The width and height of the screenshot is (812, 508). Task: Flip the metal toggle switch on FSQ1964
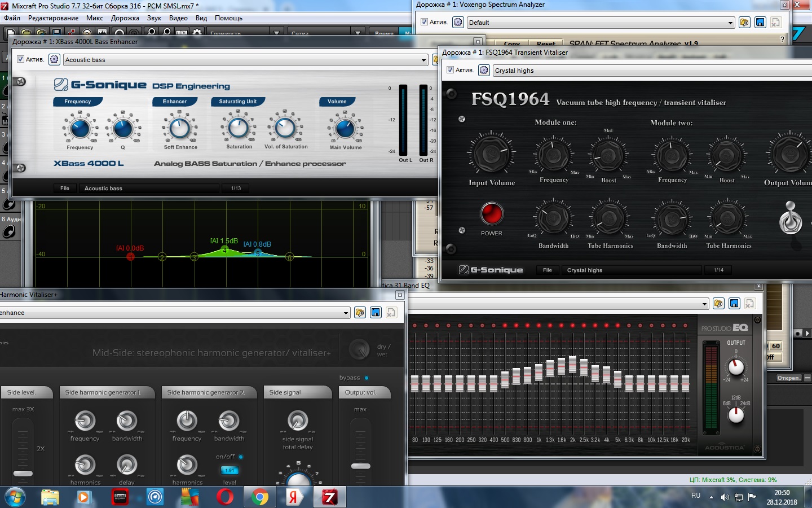point(790,219)
